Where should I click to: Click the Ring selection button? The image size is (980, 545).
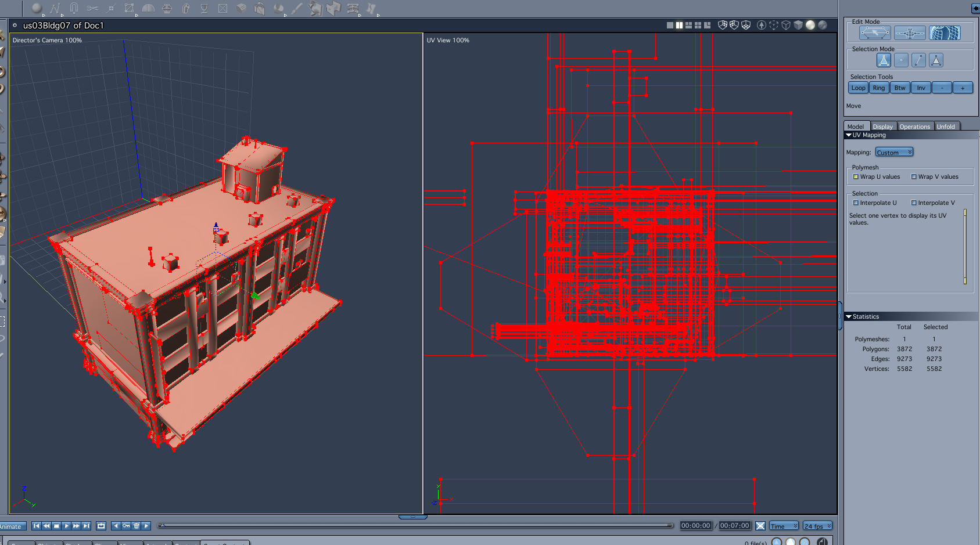[x=879, y=88]
